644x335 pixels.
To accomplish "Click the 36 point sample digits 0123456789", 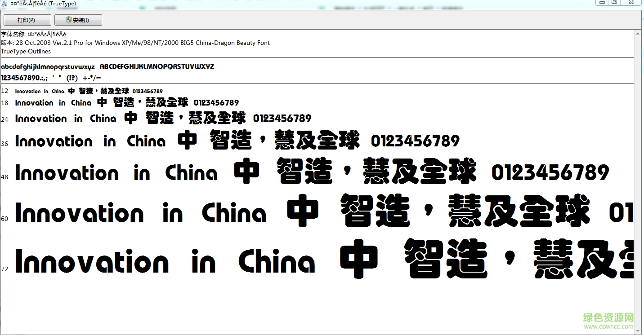I will (x=415, y=141).
